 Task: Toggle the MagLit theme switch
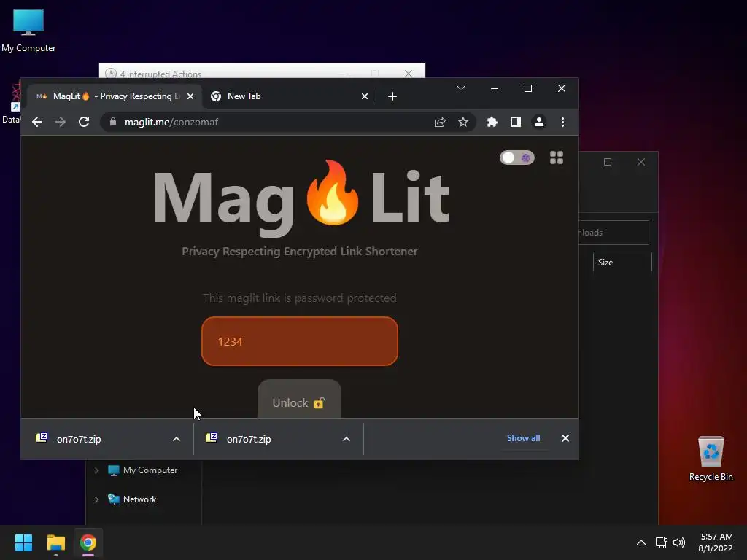point(517,157)
